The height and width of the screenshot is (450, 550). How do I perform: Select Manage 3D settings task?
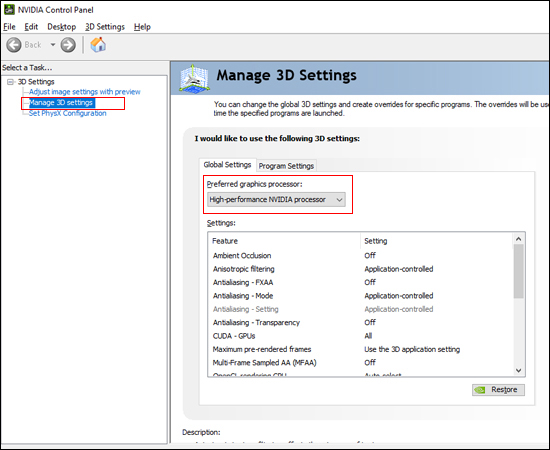(x=61, y=103)
